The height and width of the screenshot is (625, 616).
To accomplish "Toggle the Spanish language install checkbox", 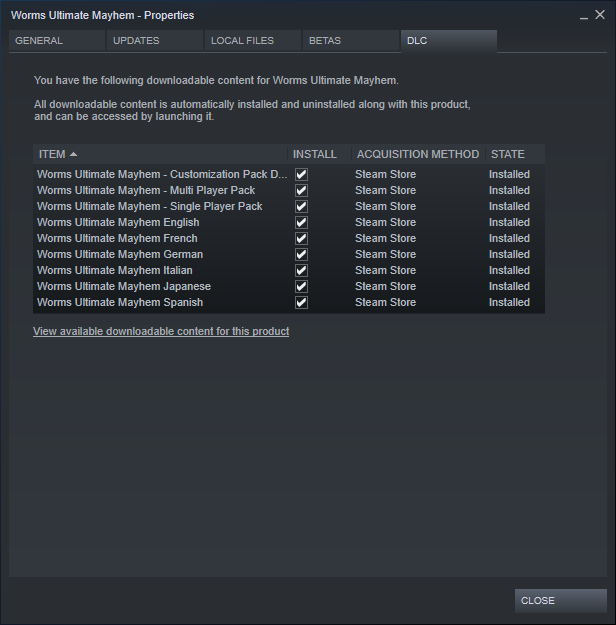I will (x=301, y=303).
